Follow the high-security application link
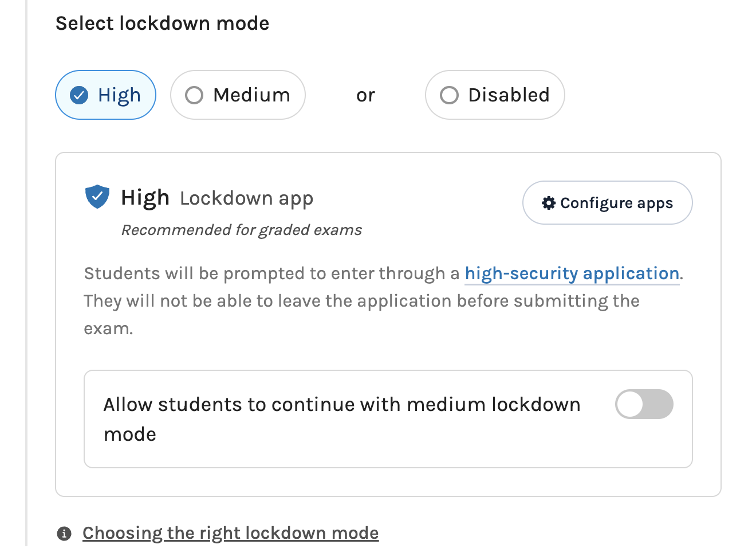Viewport: 756px width, 556px height. click(572, 273)
